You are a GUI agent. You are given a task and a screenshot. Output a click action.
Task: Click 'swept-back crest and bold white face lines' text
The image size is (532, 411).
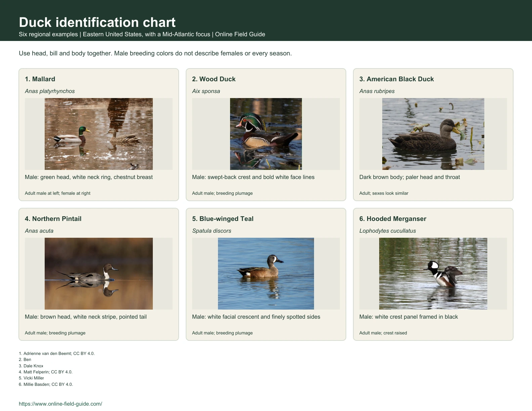click(261, 177)
